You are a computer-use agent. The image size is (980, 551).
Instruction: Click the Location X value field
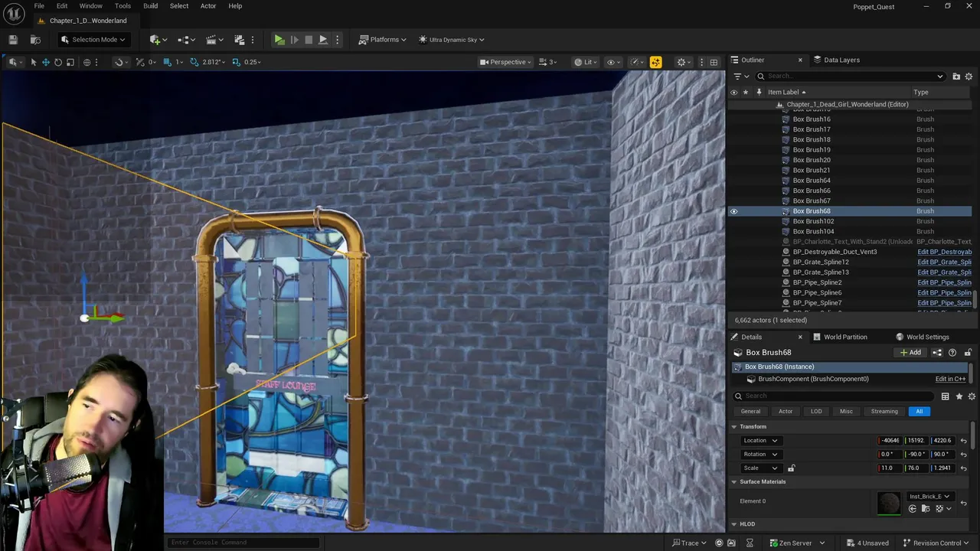point(890,441)
